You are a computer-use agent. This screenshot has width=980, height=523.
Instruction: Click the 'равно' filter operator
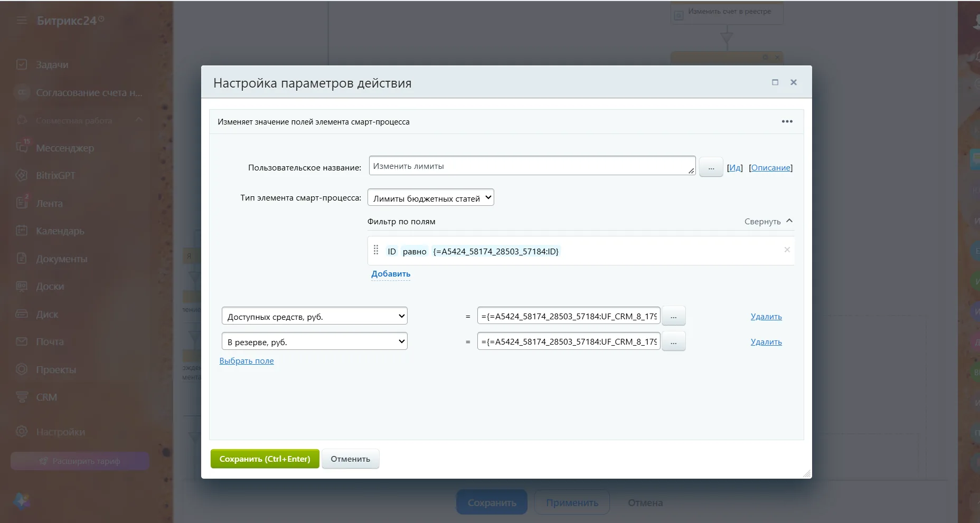pyautogui.click(x=414, y=251)
